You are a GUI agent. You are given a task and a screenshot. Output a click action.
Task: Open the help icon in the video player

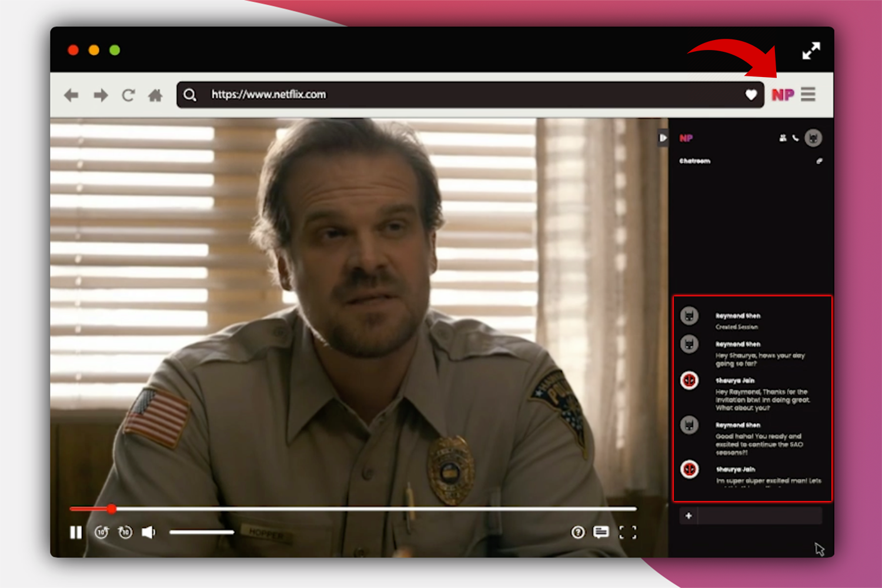[x=578, y=533]
